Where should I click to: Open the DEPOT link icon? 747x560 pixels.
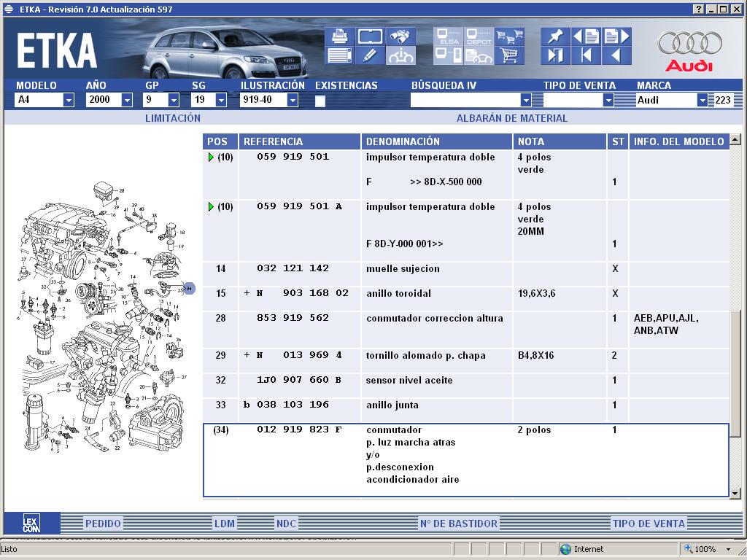coord(479,36)
